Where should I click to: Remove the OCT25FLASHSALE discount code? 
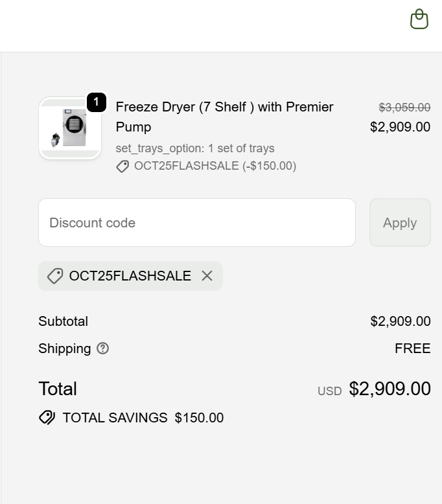tap(207, 276)
